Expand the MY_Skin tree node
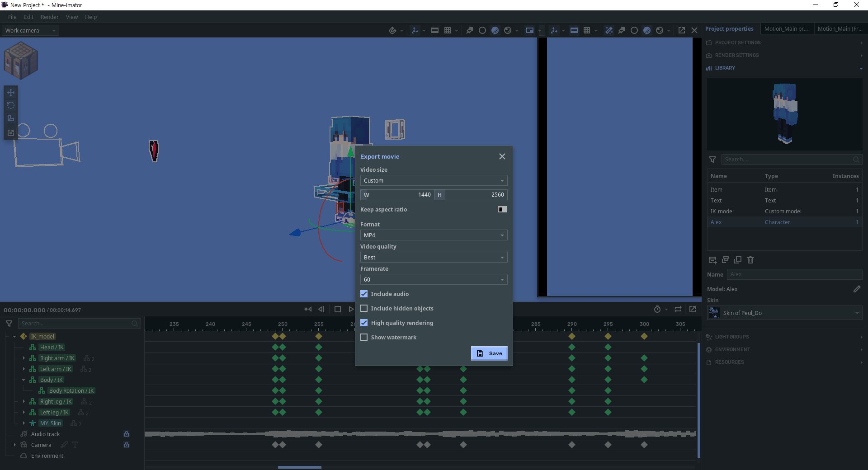 click(24, 423)
